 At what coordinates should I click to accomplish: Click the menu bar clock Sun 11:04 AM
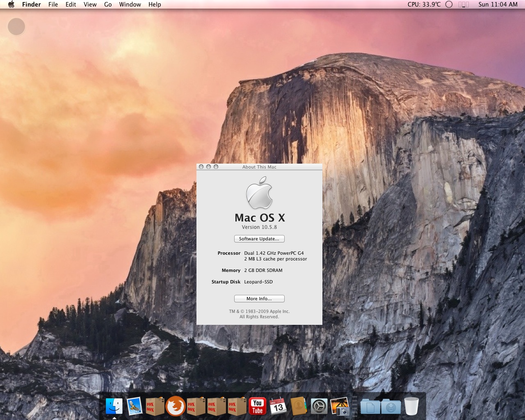(498, 5)
